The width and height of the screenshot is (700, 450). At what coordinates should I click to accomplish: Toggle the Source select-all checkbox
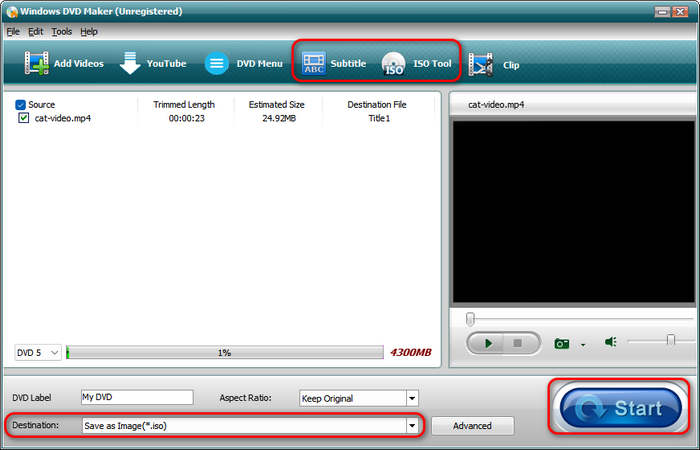[x=20, y=105]
